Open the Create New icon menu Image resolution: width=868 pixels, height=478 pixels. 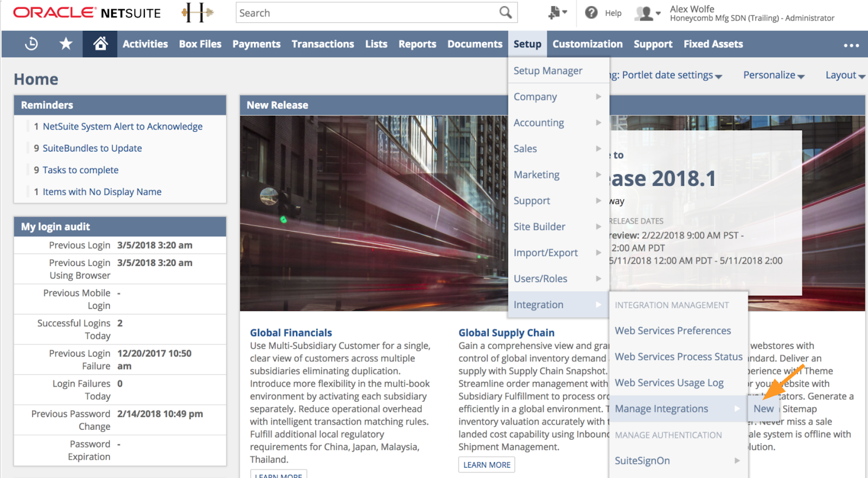pos(557,12)
